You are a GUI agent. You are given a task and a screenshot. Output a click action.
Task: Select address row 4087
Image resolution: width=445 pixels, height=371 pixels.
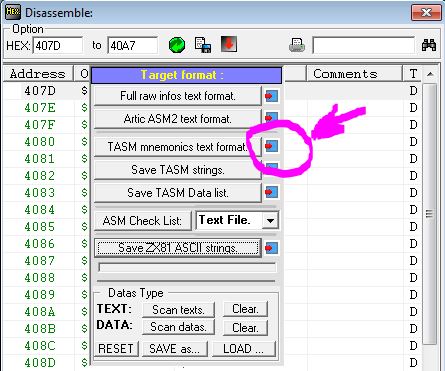point(40,261)
